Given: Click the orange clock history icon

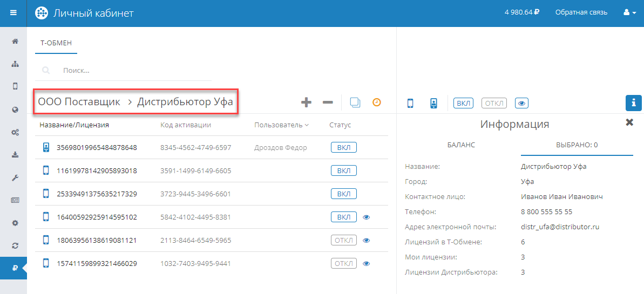Looking at the screenshot, I should point(377,102).
